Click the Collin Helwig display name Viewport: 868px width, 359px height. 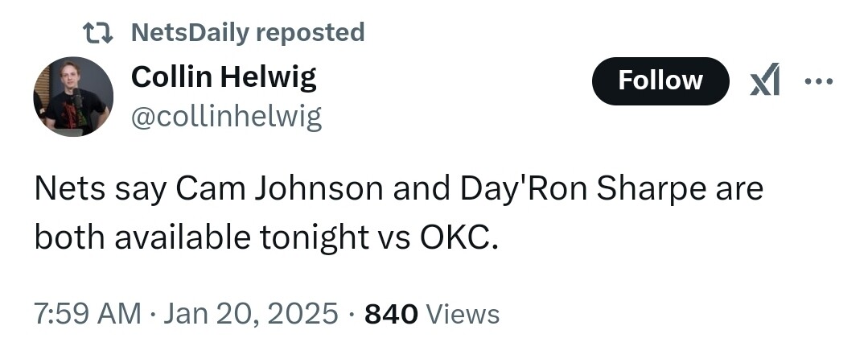(223, 77)
